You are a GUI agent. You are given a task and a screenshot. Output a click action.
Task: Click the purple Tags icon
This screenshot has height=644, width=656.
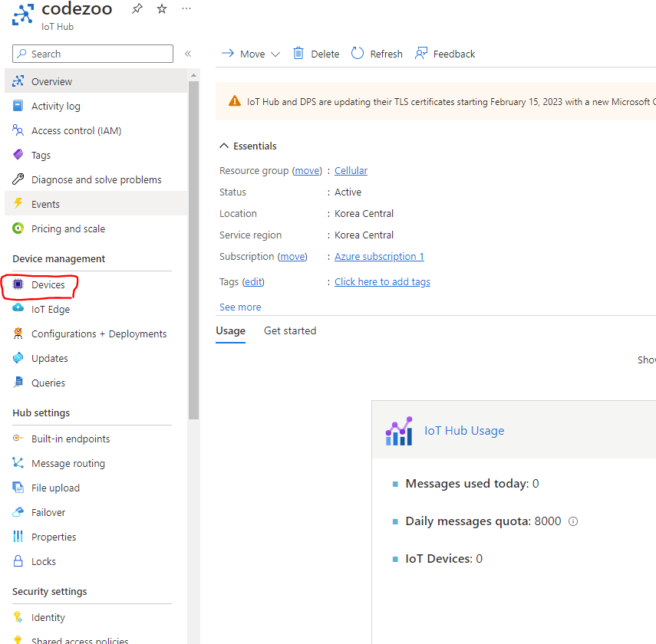18,154
